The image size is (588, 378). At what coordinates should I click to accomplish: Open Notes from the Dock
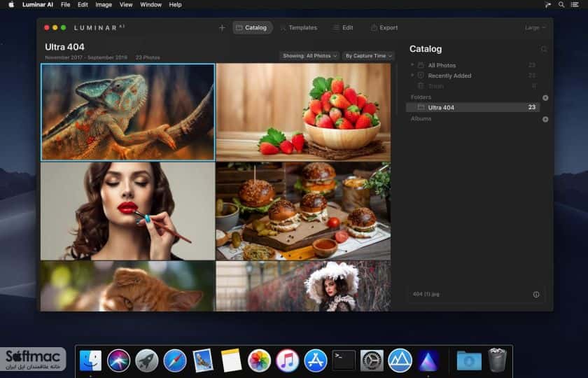(231, 360)
